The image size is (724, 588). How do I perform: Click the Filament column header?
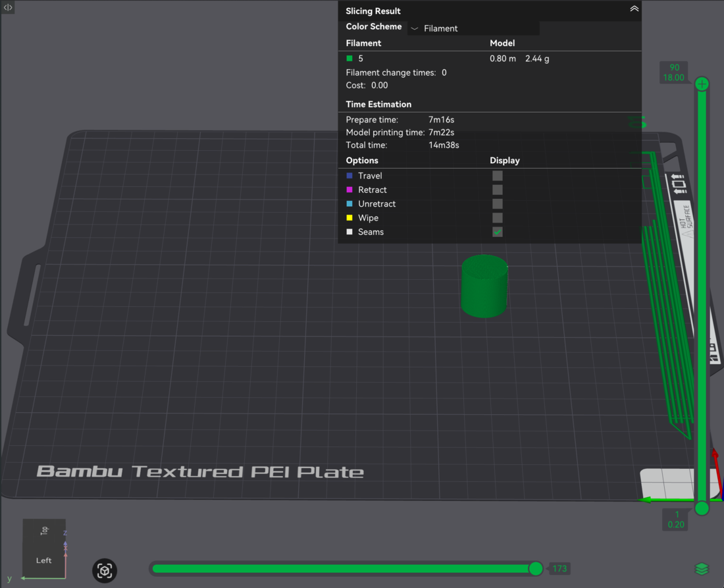click(363, 43)
